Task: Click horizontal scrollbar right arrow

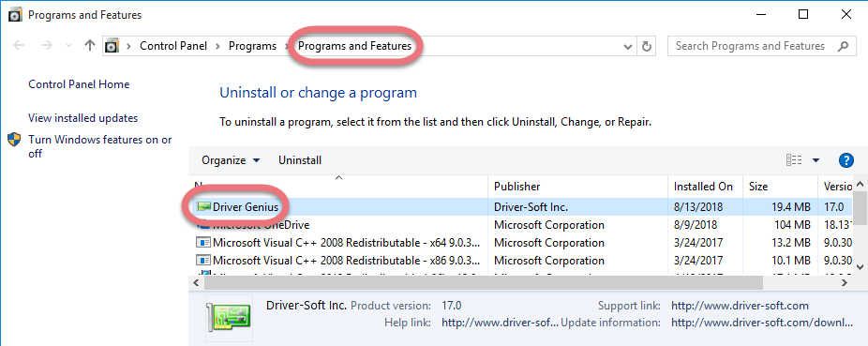Action: pos(845,282)
